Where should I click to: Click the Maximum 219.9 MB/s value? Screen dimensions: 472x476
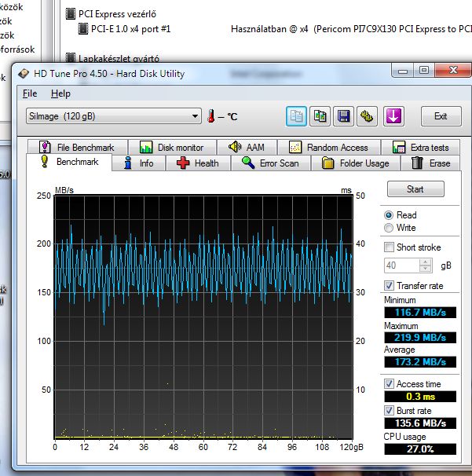coord(420,338)
